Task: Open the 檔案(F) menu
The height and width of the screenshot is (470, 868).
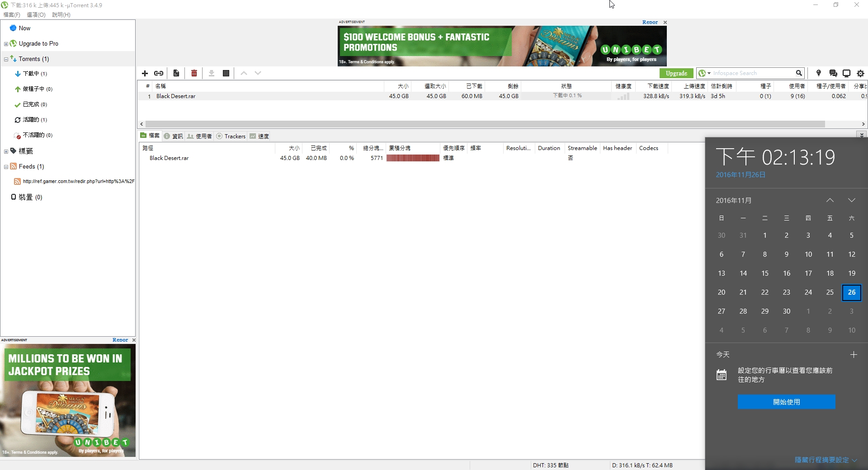Action: pos(12,15)
